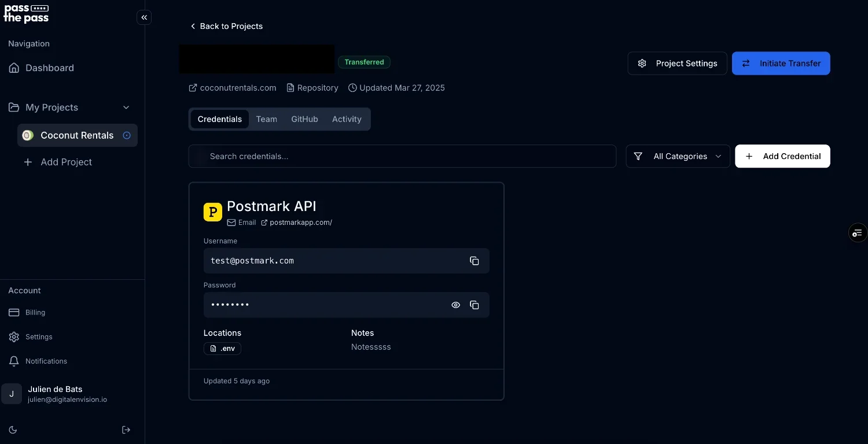The image size is (868, 444).
Task: Collapse the sidebar with double-chevron icon
Action: [144, 17]
